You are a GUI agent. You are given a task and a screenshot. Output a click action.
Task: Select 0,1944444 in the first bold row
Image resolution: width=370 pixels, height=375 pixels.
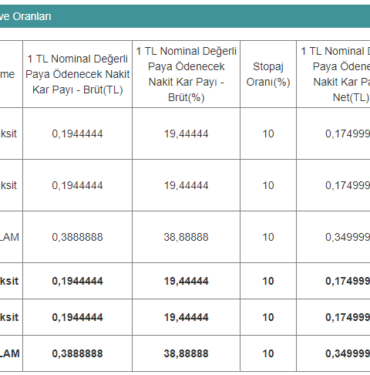point(77,281)
